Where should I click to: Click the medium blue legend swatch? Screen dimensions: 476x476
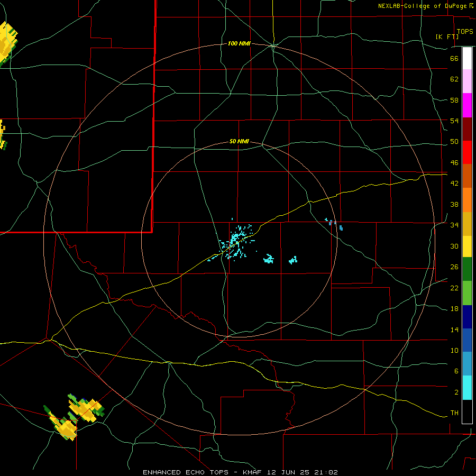click(x=467, y=340)
